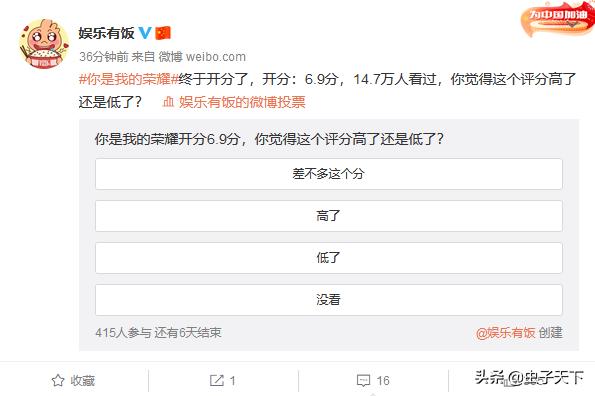Click the poll chart icon before 娱乐有饭的微博投票
This screenshot has width=595, height=396.
point(168,102)
